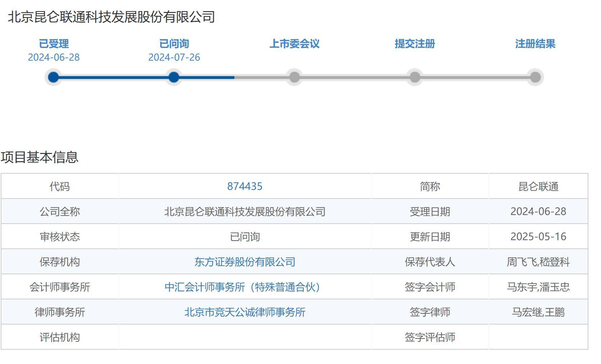Click the 项目基本信息 section heading

point(40,157)
